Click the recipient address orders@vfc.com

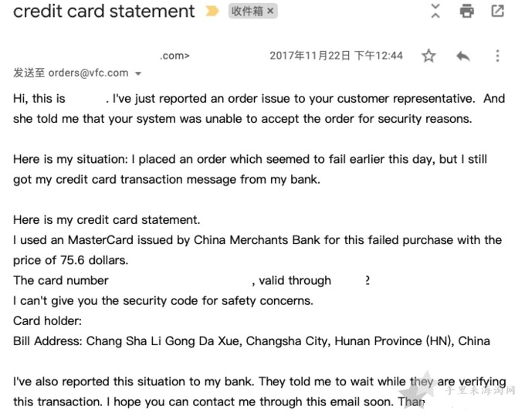click(88, 73)
